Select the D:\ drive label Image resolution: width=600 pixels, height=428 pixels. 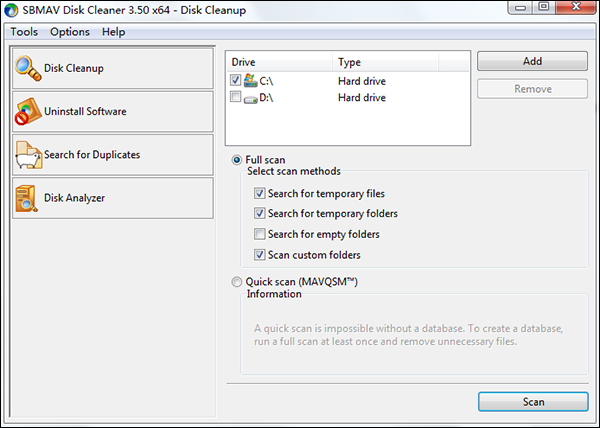pos(266,98)
